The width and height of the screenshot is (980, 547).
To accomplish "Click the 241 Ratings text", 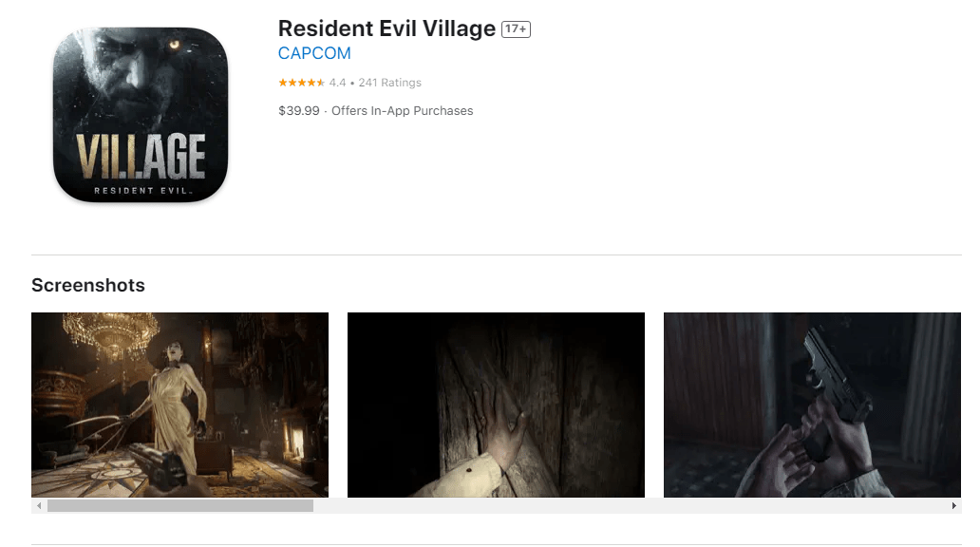I will [x=390, y=83].
